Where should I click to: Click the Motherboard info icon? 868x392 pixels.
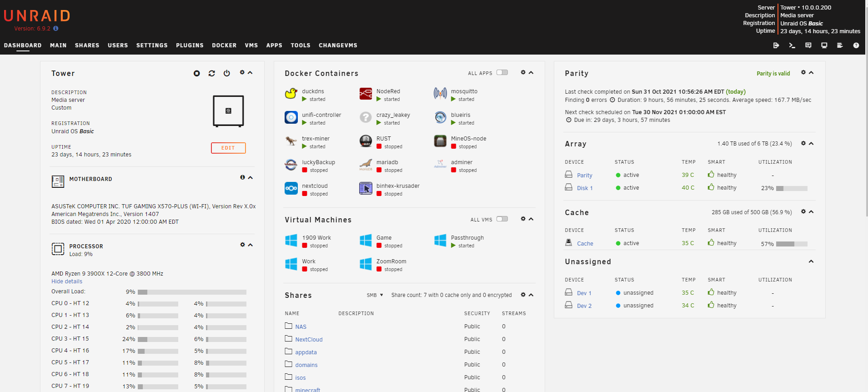pyautogui.click(x=242, y=177)
